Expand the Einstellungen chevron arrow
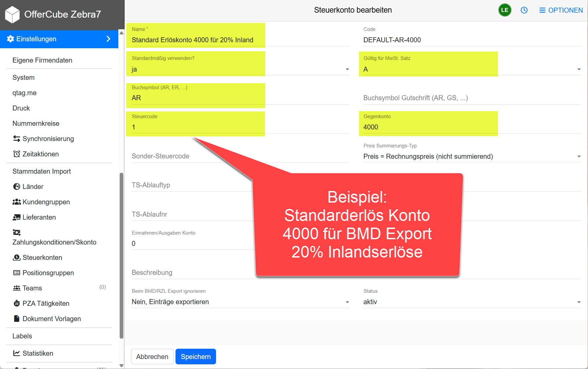This screenshot has width=588, height=369. (x=108, y=39)
